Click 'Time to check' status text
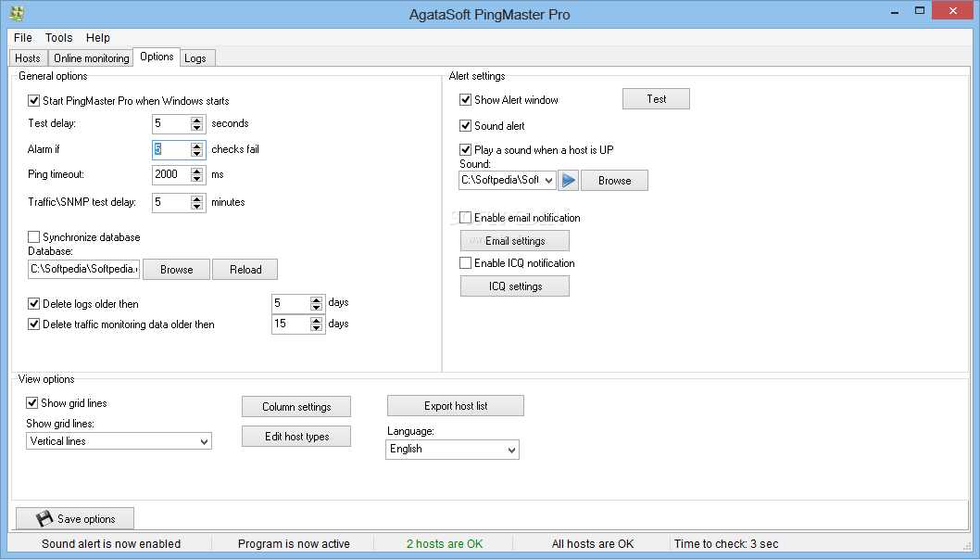This screenshot has height=559, width=980. [x=726, y=543]
